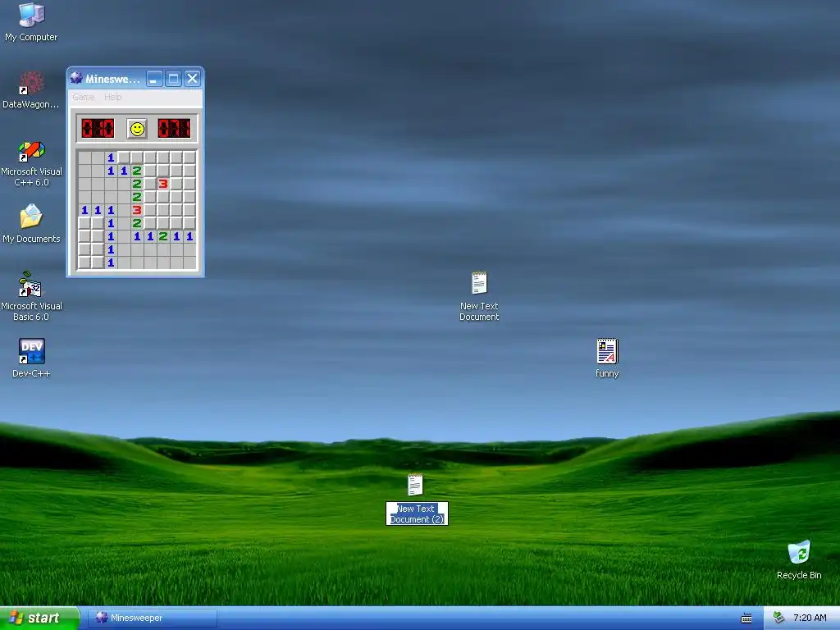Reveal the top-right corner covered minefield cell
Viewport: 840px width, 630px height.
[x=189, y=157]
